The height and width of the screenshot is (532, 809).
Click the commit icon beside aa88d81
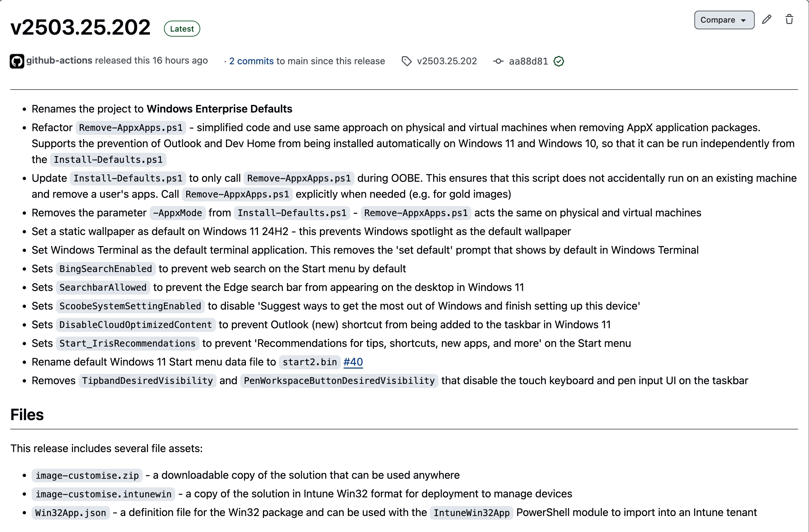498,61
